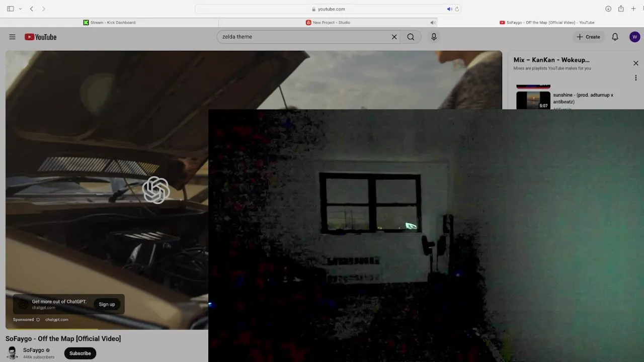Open the tab group dropdown chevron beside sidebar icon
The width and height of the screenshot is (644, 362).
tap(20, 9)
